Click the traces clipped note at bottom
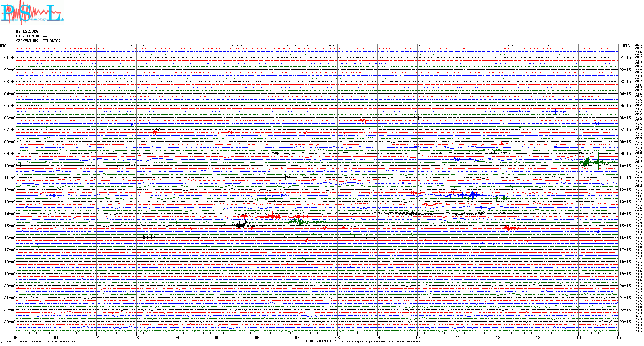Screen dimensions: 644x346 tap(380, 342)
